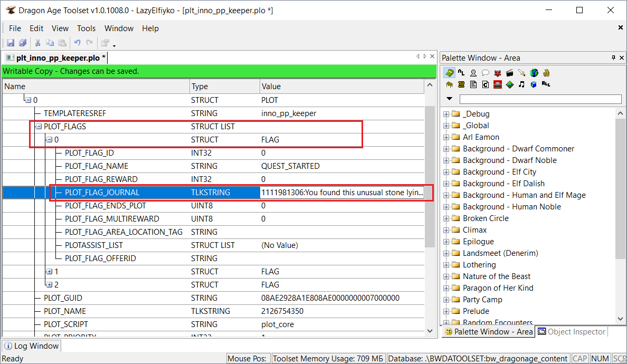
Task: Open the toolbar options dropdown arrow
Action: click(x=115, y=45)
